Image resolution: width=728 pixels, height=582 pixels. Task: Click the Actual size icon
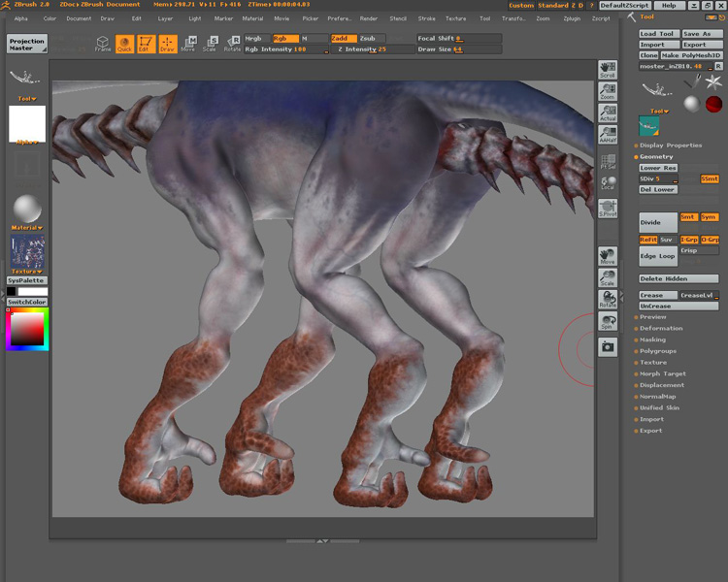pyautogui.click(x=608, y=113)
